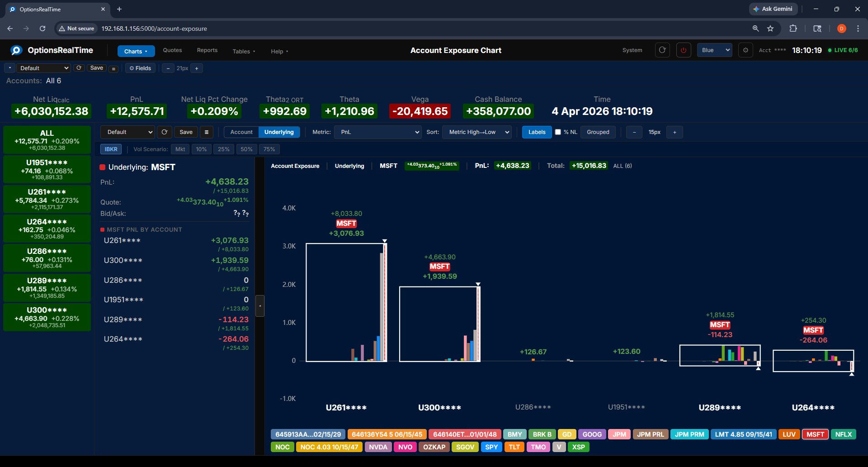This screenshot has width=868, height=467.
Task: Open settings via the gear icon beside theme selector
Action: tap(745, 50)
